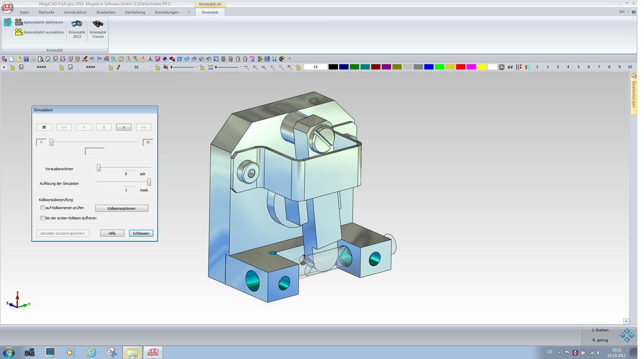The height and width of the screenshot is (359, 644).
Task: Switch to the Darstellung tab
Action: (135, 12)
